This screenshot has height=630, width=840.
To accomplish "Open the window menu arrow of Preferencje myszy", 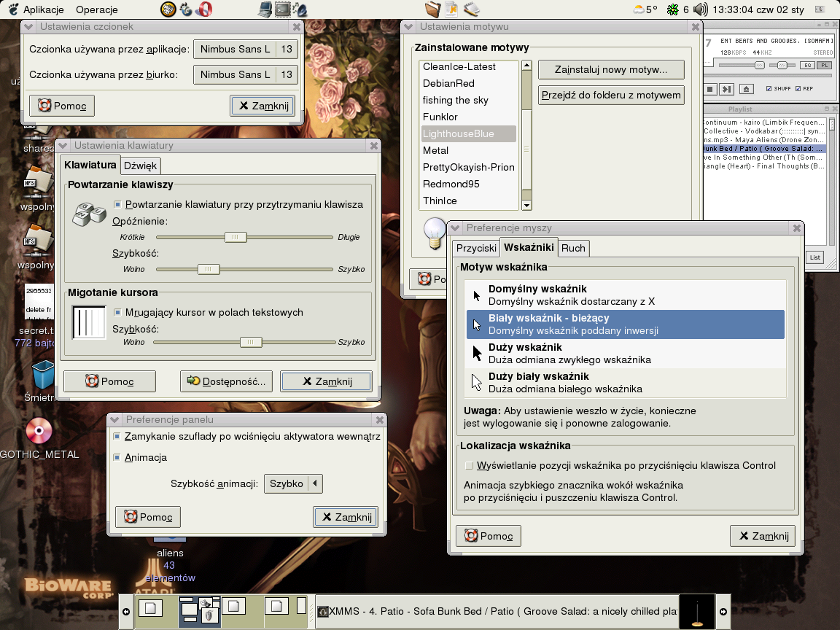I will pos(455,227).
